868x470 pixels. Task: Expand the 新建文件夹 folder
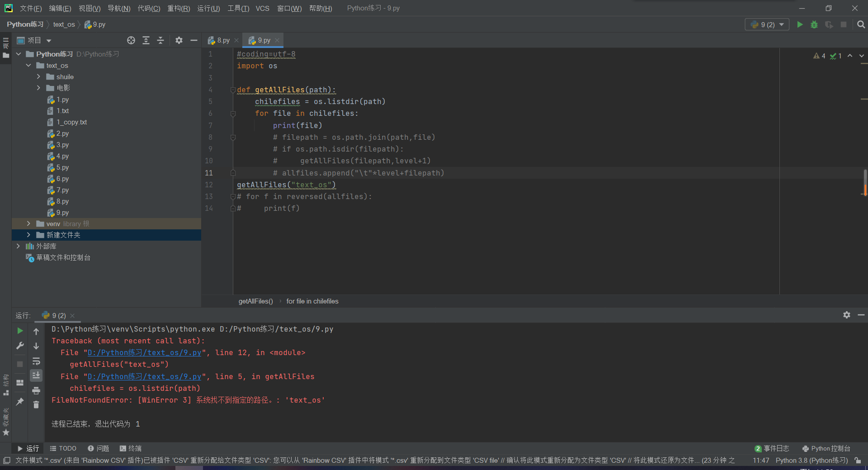point(28,235)
